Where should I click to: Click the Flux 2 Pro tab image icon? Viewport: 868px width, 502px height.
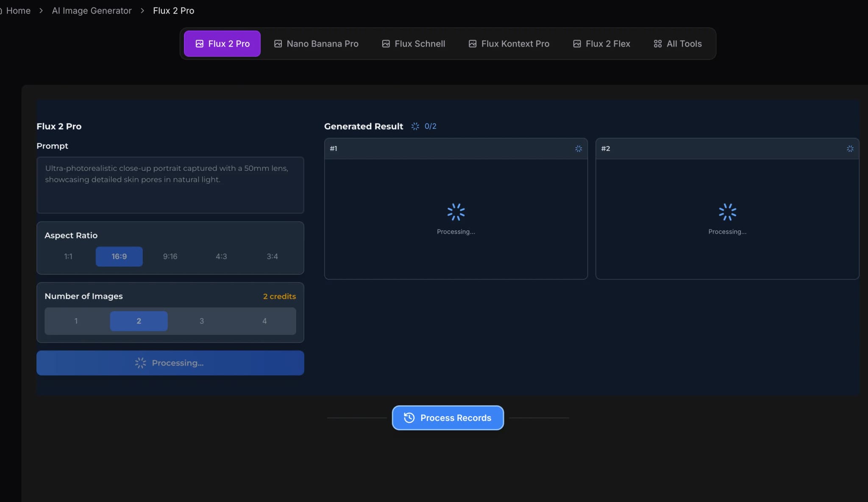(199, 43)
